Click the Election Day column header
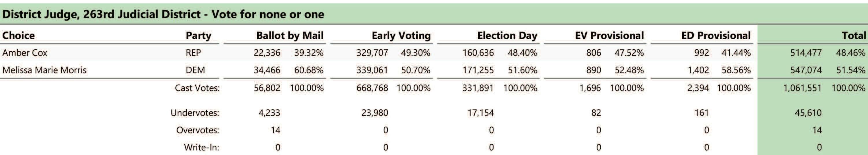This screenshot has height=155, width=868. pos(507,36)
